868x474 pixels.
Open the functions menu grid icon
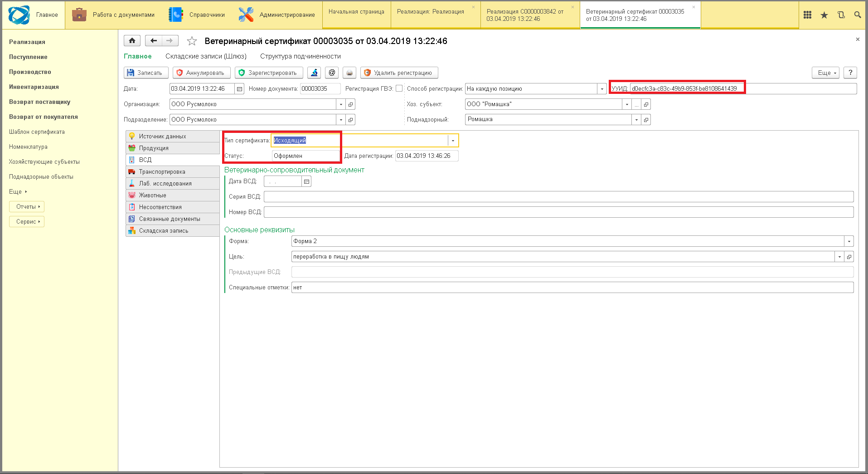click(x=807, y=15)
